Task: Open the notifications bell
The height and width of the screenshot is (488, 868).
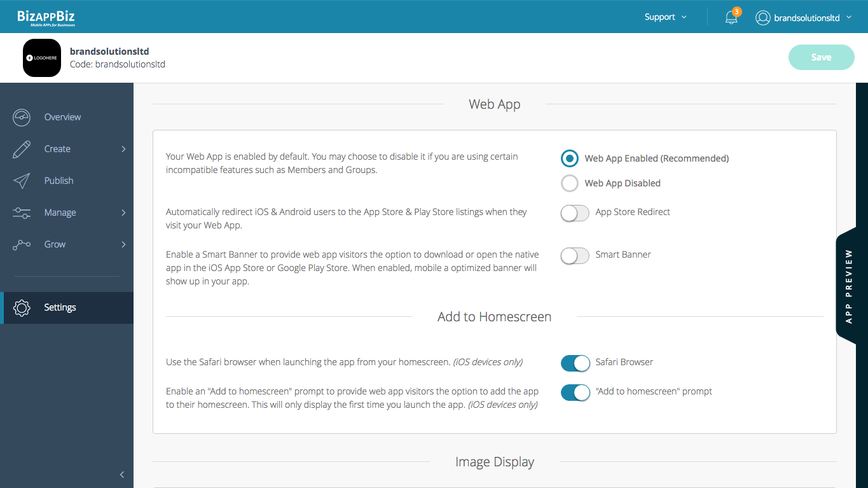Action: (731, 18)
